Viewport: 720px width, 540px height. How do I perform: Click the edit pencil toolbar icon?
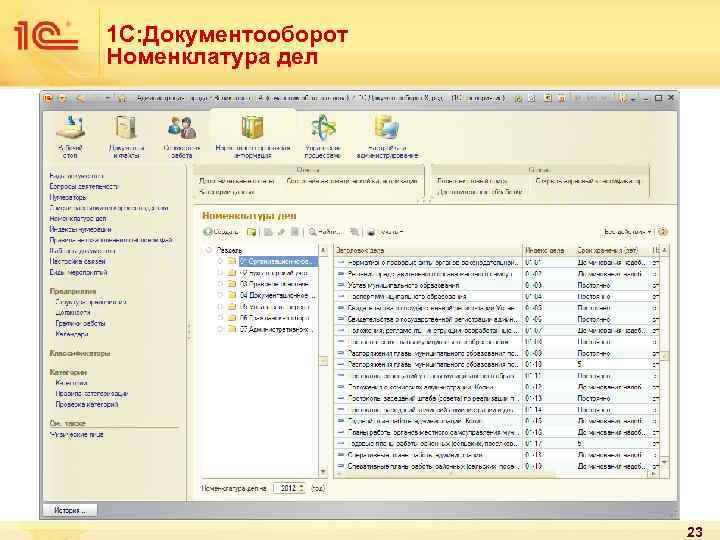click(281, 232)
